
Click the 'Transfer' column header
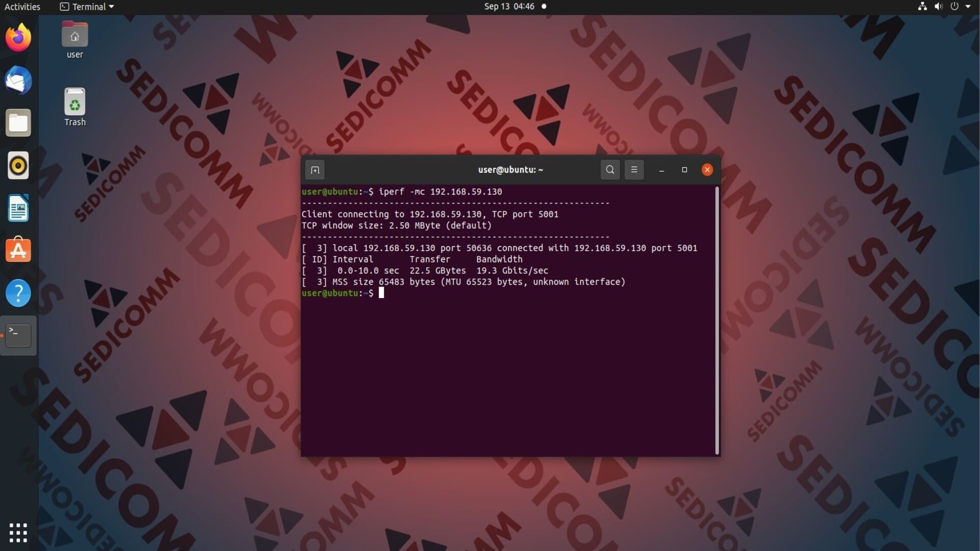coord(430,259)
